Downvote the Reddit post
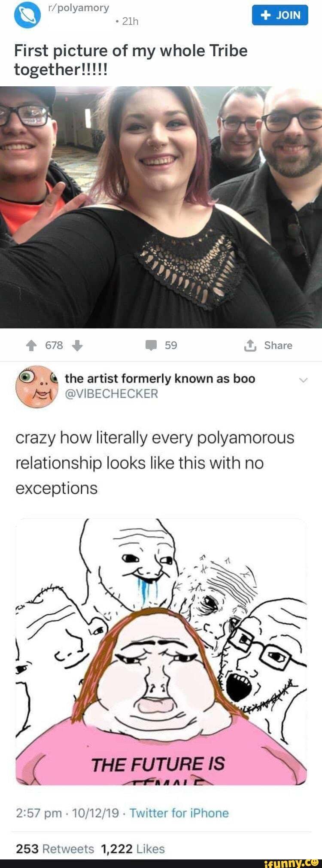Image resolution: width=322 pixels, height=868 pixels. tap(77, 346)
